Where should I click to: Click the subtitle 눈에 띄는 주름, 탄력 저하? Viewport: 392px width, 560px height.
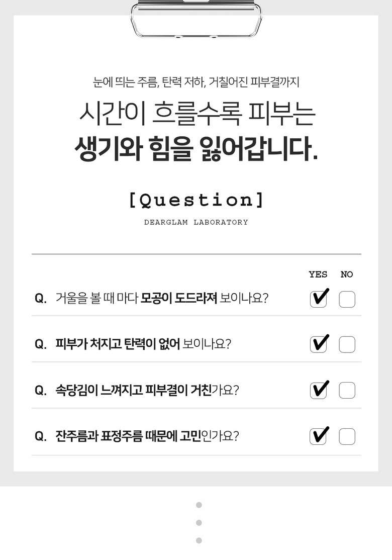(x=196, y=81)
